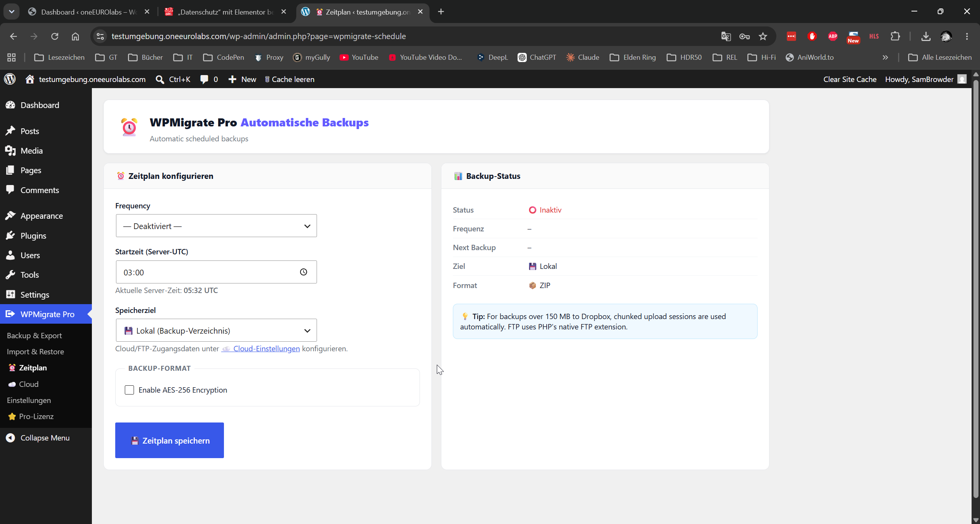Open the browser three-dot menu
Image resolution: width=980 pixels, height=524 pixels.
(x=967, y=36)
